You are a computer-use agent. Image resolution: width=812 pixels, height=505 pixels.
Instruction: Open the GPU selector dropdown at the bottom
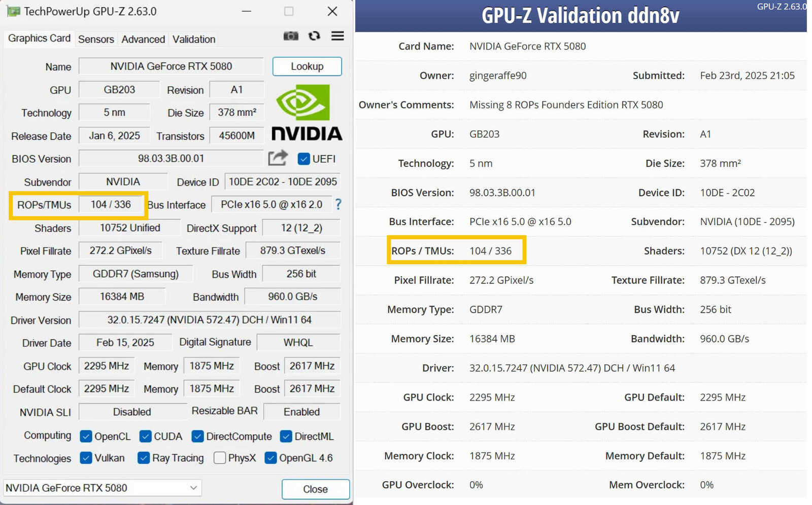(193, 487)
